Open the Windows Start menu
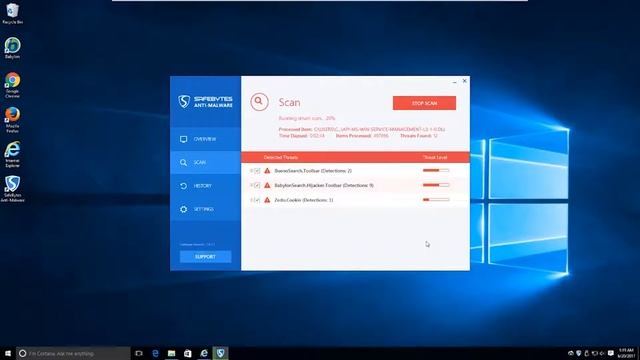 point(7,353)
